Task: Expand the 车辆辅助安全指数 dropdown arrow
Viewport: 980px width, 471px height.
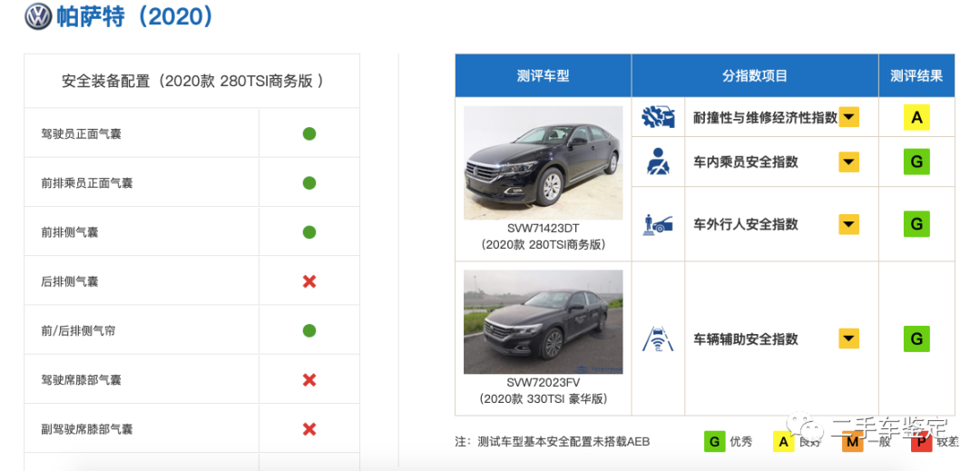Action: [848, 339]
